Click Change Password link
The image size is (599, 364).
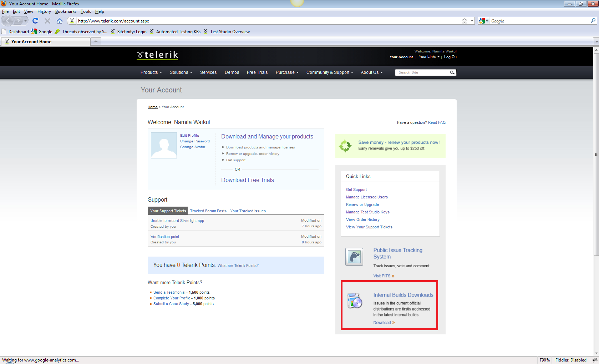(195, 141)
